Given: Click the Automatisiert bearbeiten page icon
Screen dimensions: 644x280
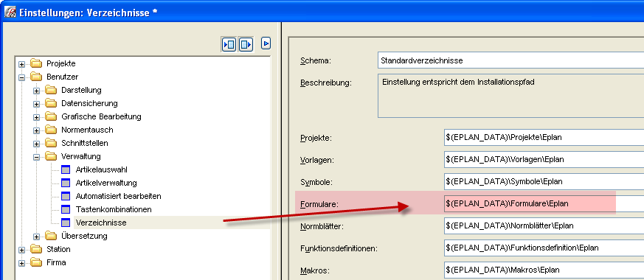Looking at the screenshot, I should (66, 196).
